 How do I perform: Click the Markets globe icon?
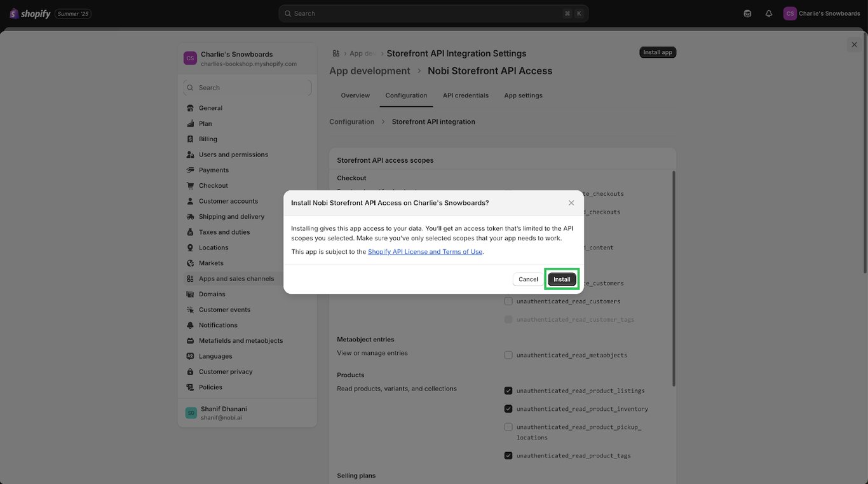[191, 263]
